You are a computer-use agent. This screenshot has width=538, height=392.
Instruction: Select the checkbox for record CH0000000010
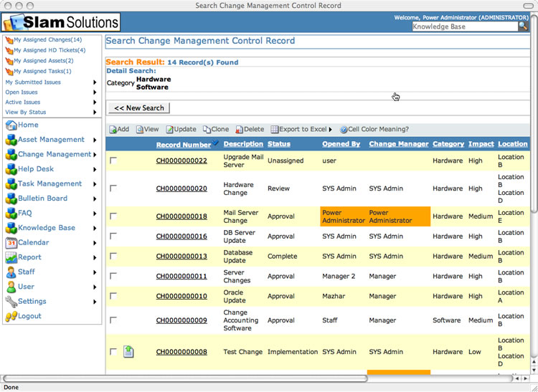tap(113, 296)
